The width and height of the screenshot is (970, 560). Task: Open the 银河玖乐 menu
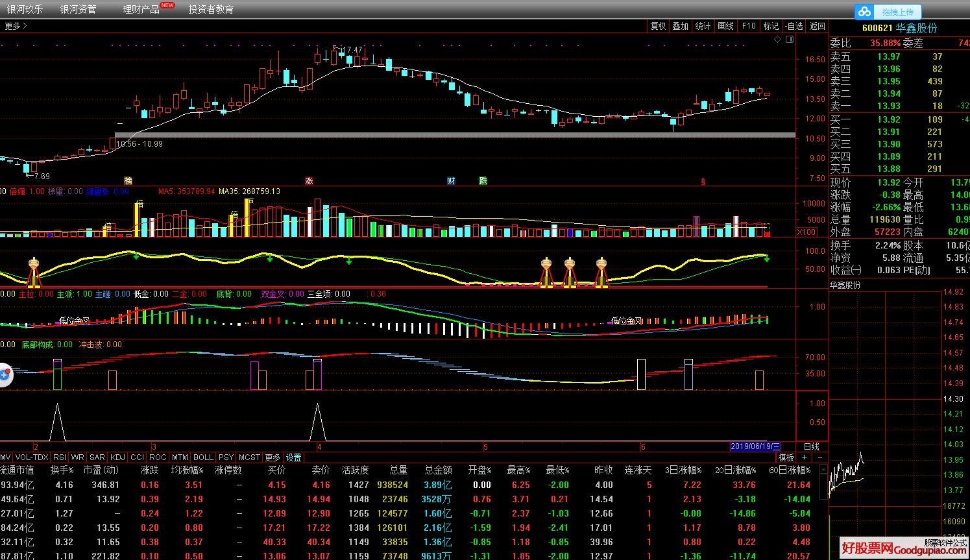click(25, 9)
